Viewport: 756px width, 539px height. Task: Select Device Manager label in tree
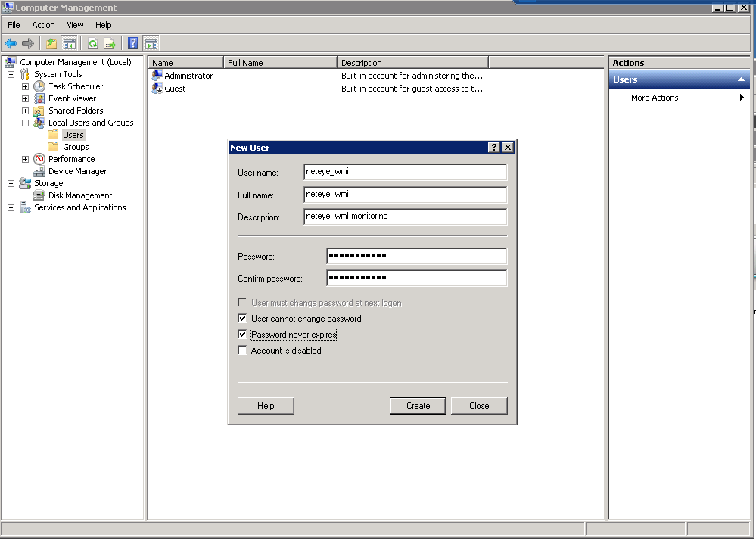78,171
